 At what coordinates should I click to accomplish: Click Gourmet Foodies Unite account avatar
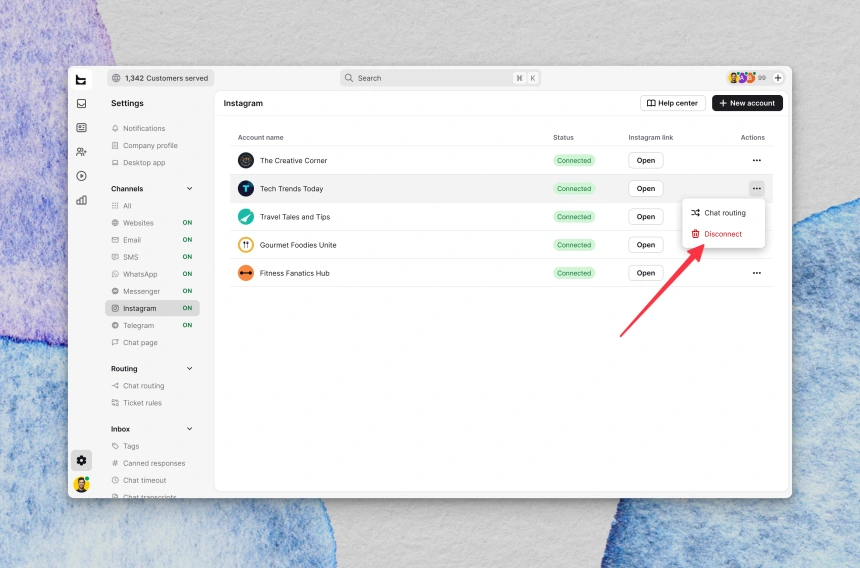click(x=246, y=245)
